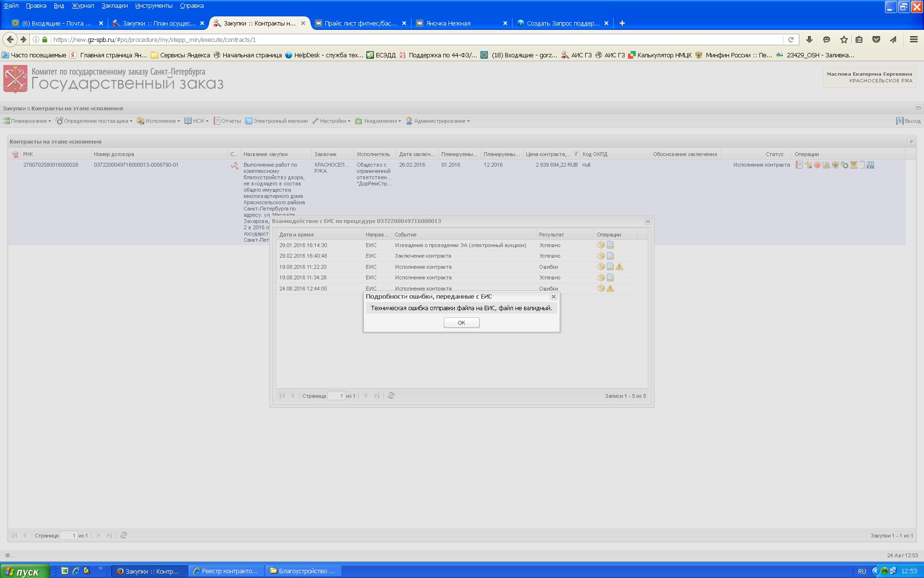This screenshot has width=924, height=578.
Task: Click the red notebook icon in operations
Action: coord(799,165)
